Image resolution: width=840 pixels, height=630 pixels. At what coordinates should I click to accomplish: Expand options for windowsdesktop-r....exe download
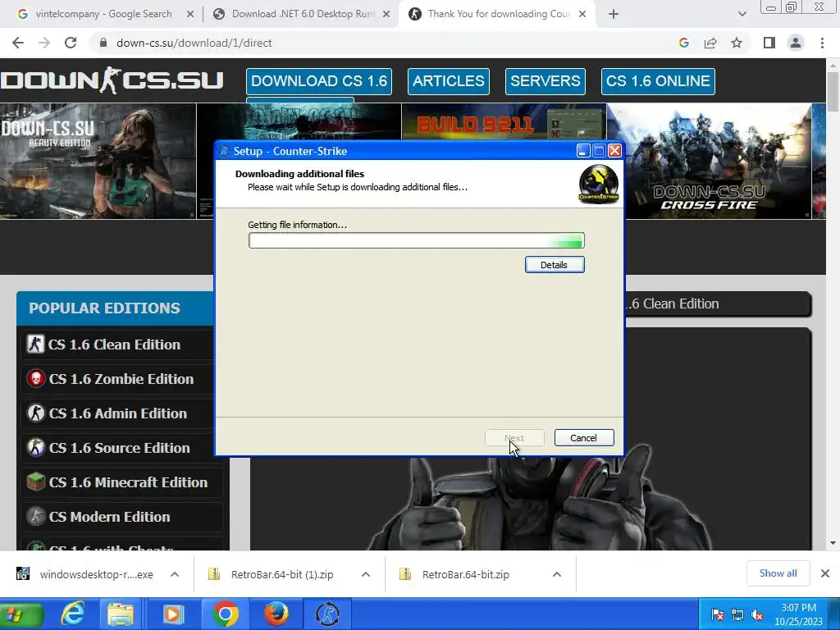175,574
